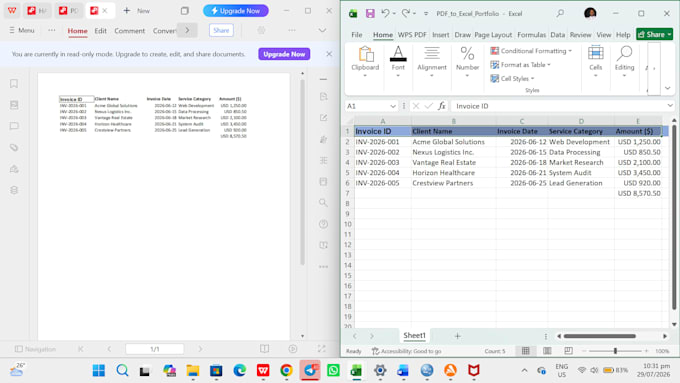Switch to Normal view in Excel status bar
This screenshot has width=680, height=383.
526,351
